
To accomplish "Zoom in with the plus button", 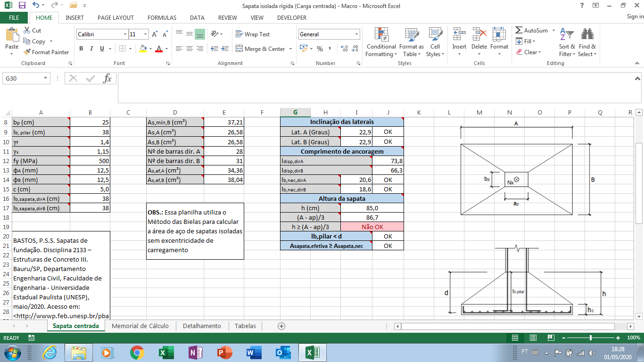I will (x=618, y=338).
